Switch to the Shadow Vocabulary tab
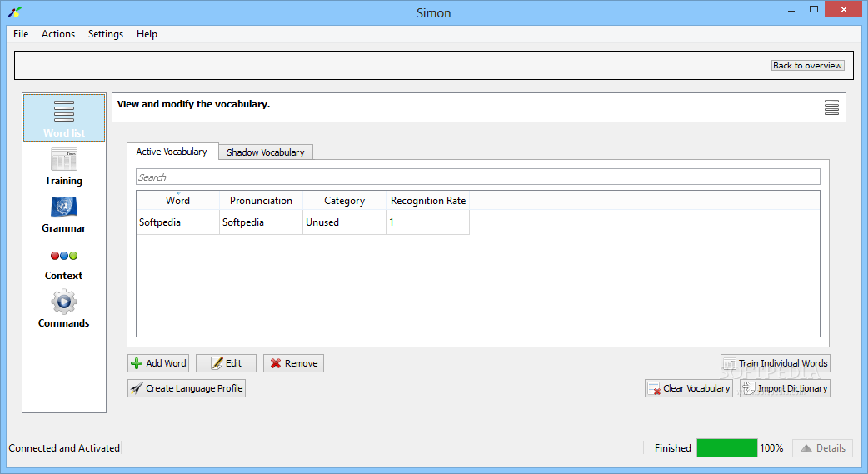Screen dimensions: 868x474 coord(266,152)
